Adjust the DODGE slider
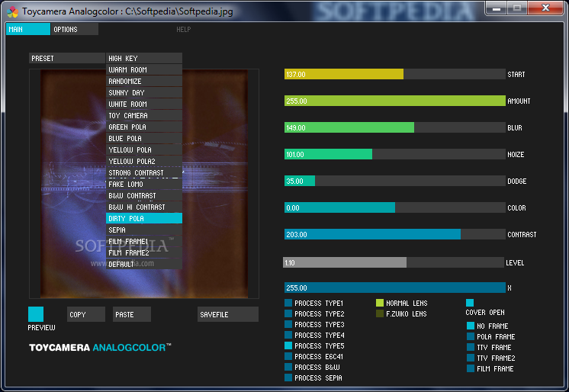The image size is (569, 392). [395, 181]
